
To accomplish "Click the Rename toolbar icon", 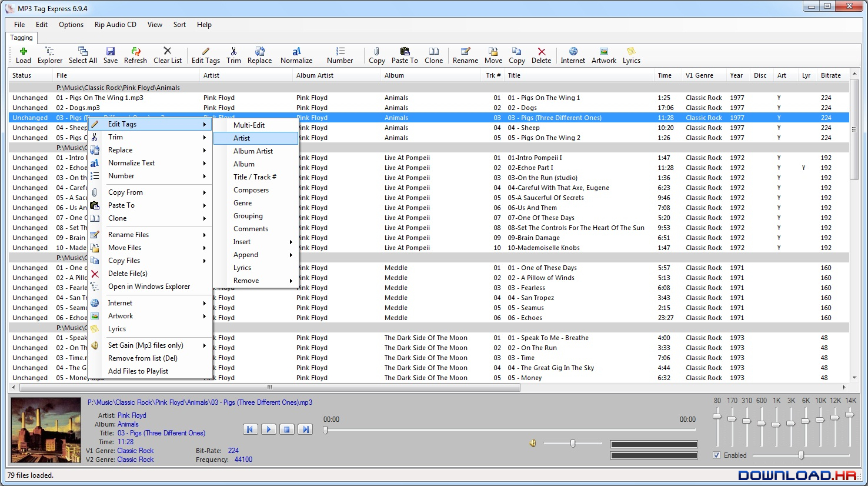I will (x=466, y=55).
